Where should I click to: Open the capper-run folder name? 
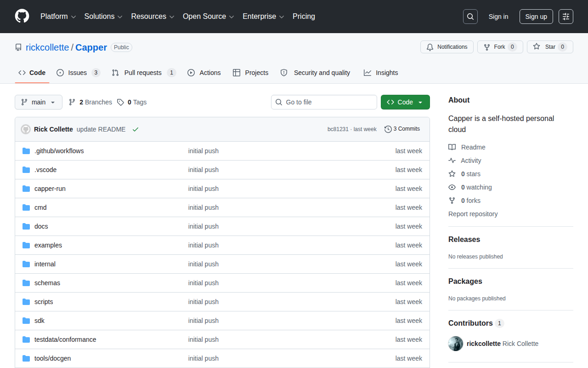[x=50, y=189]
